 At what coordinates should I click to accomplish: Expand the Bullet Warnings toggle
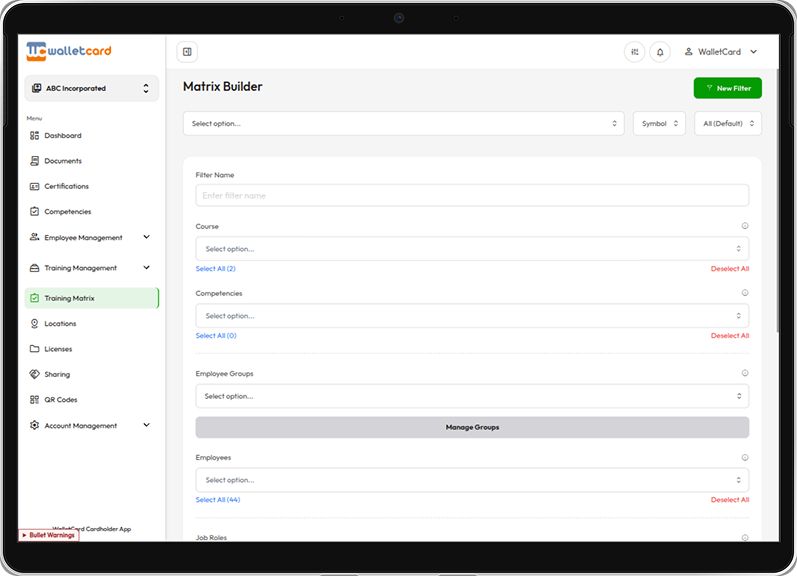[x=49, y=535]
